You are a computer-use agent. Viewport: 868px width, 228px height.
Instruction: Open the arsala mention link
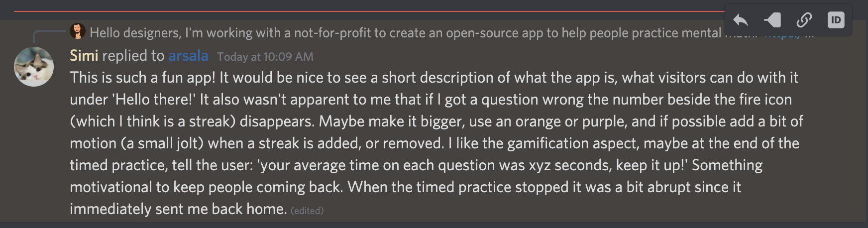(x=188, y=56)
